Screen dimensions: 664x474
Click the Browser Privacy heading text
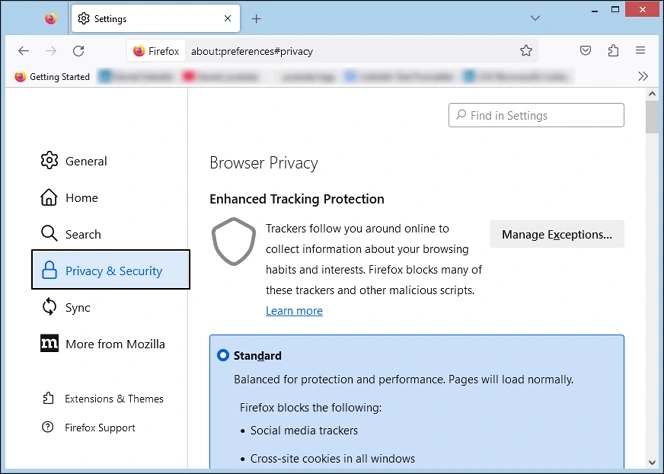pyautogui.click(x=264, y=163)
